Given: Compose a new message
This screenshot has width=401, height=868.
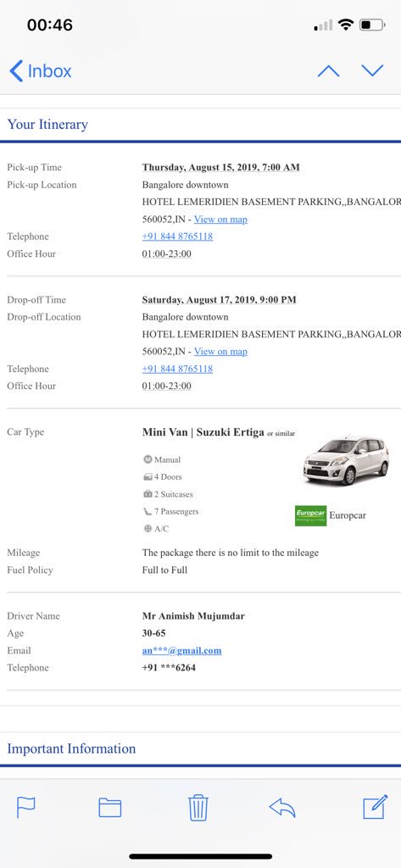Looking at the screenshot, I should (375, 807).
